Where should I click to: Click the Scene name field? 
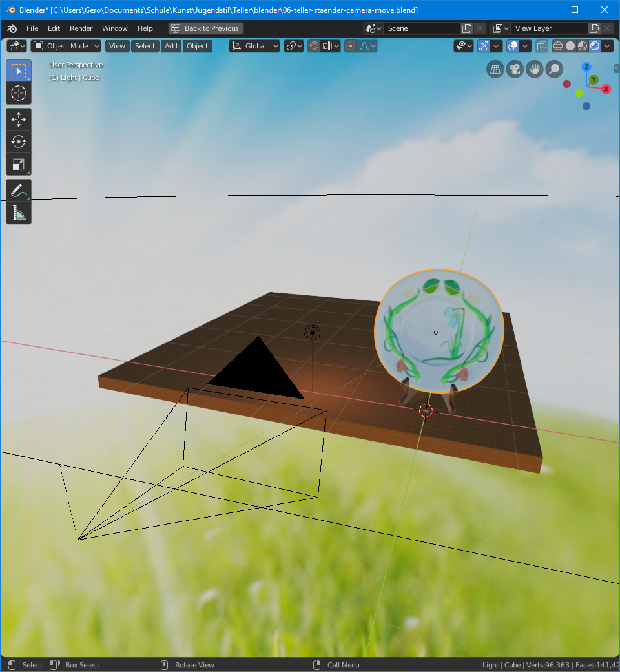[422, 28]
